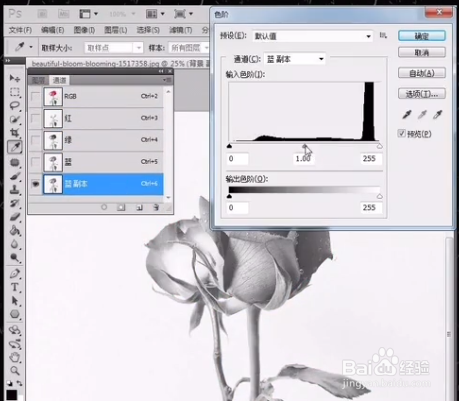Click the 自动(A) auto button
459x401 pixels.
[x=422, y=73]
